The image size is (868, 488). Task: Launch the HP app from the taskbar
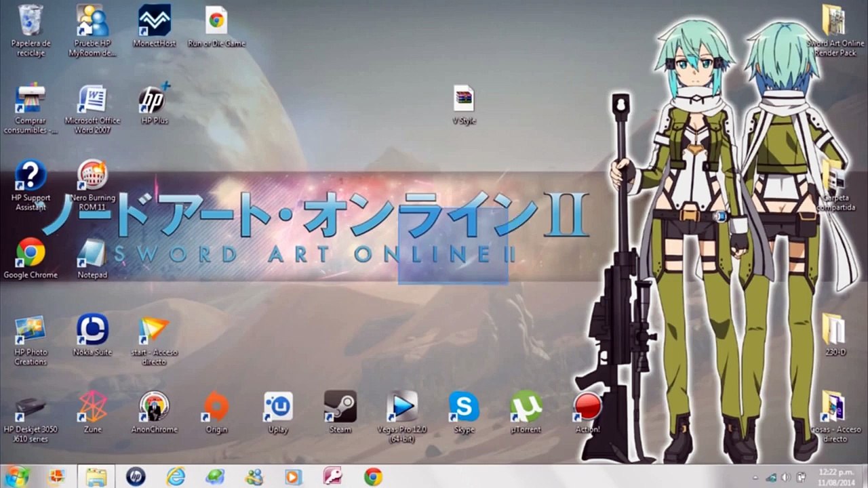pyautogui.click(x=136, y=476)
